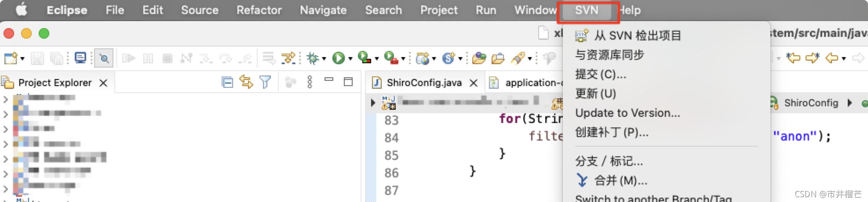The width and height of the screenshot is (868, 202).
Task: Toggle Skip All Breakpoints button
Action: pos(104,58)
